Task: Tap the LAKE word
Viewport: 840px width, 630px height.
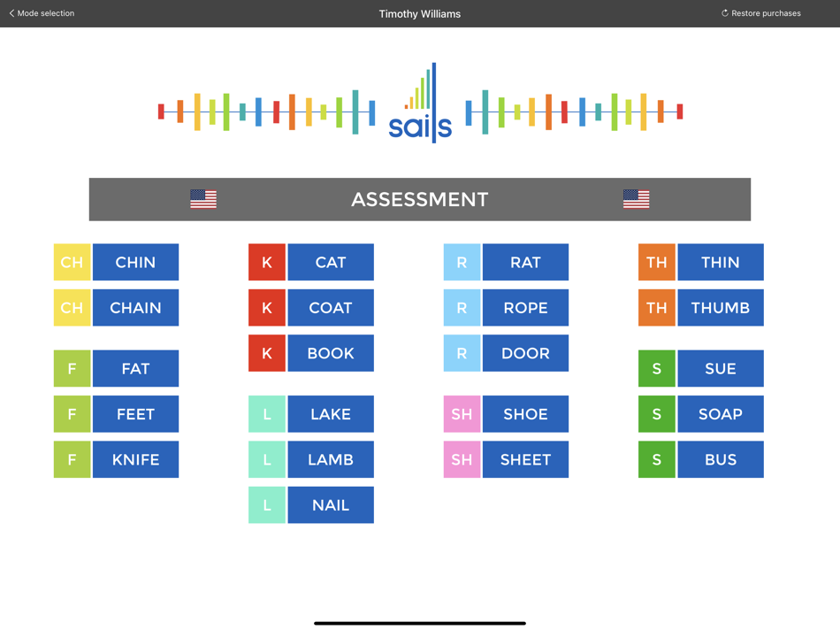Action: (331, 414)
